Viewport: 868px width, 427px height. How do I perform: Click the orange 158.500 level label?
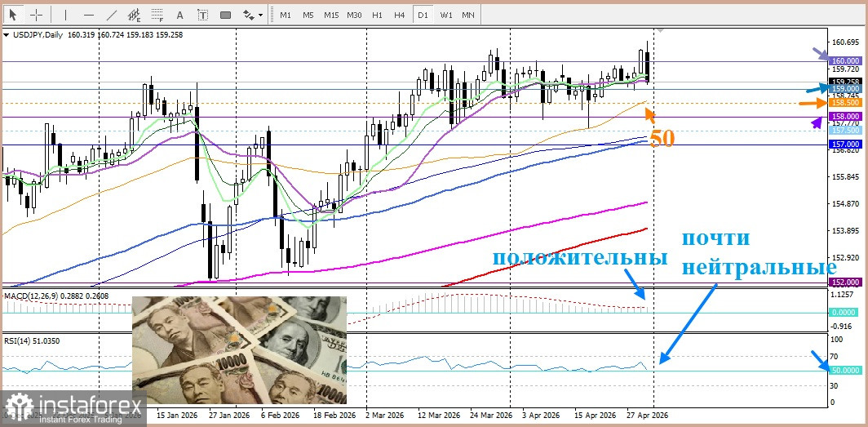tap(844, 102)
